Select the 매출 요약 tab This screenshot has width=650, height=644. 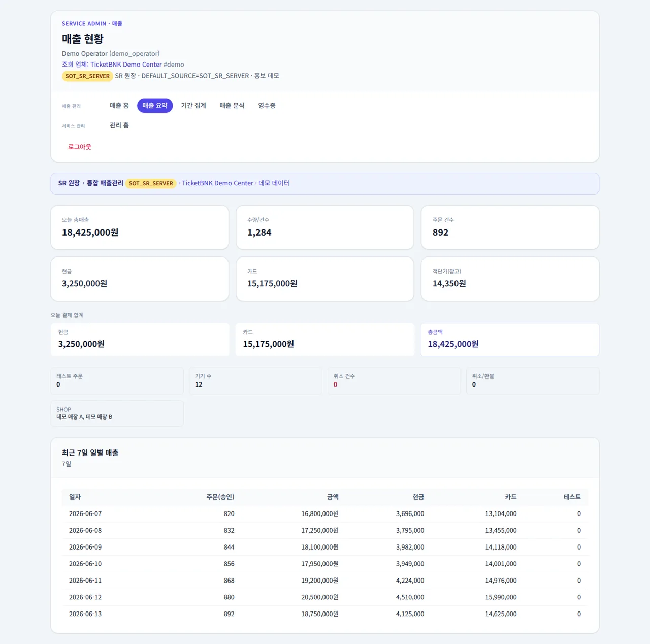(155, 106)
